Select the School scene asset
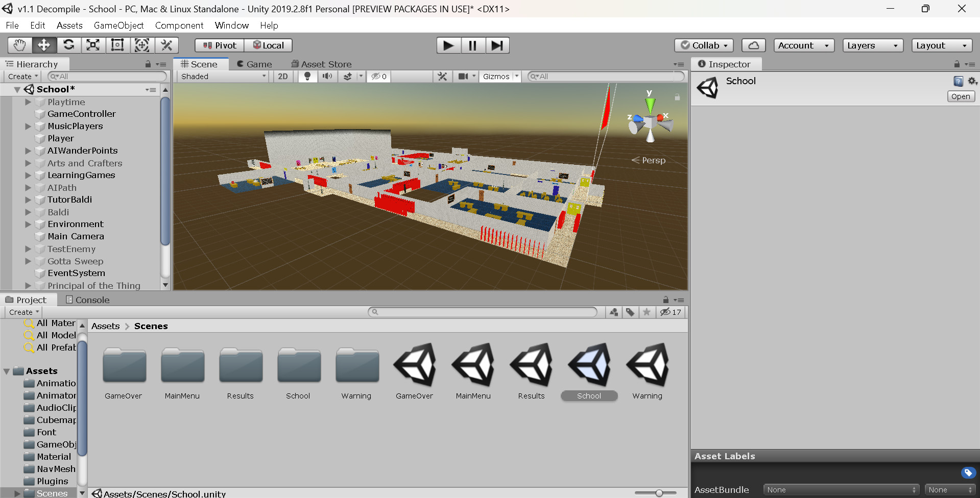The height and width of the screenshot is (498, 980). pos(589,366)
